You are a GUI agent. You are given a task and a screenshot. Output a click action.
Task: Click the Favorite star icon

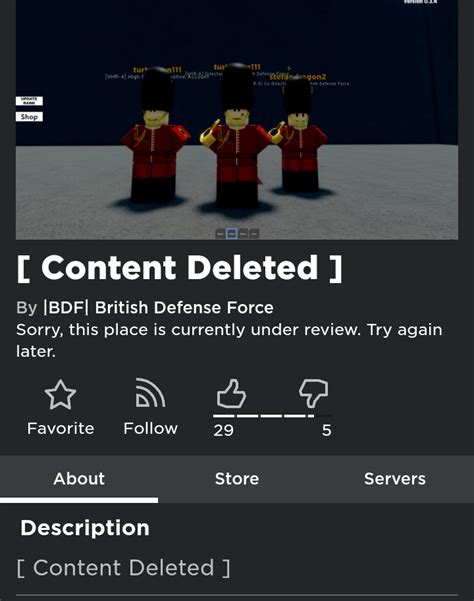click(61, 394)
